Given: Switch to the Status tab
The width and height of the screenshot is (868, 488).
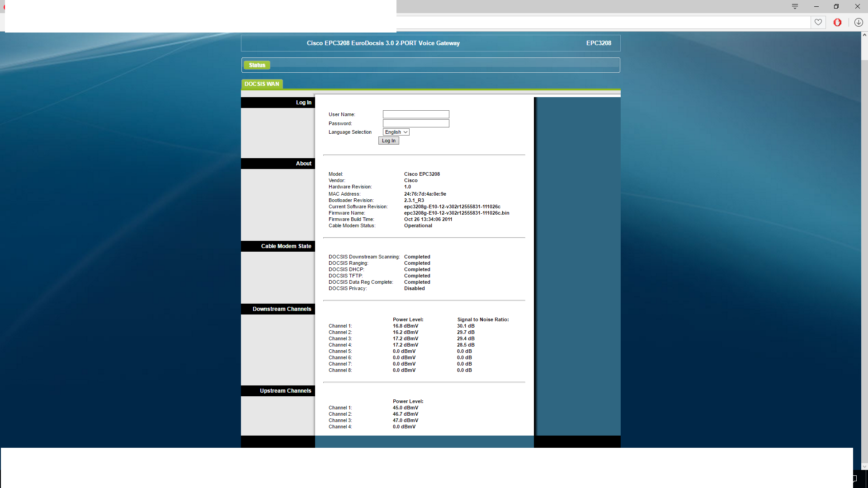Looking at the screenshot, I should click(257, 65).
